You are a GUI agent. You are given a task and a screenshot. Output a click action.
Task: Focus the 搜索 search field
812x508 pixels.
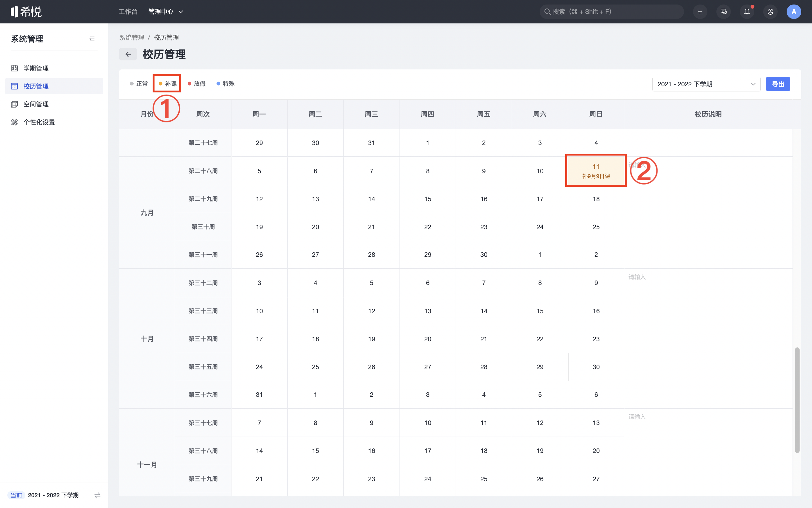click(611, 12)
